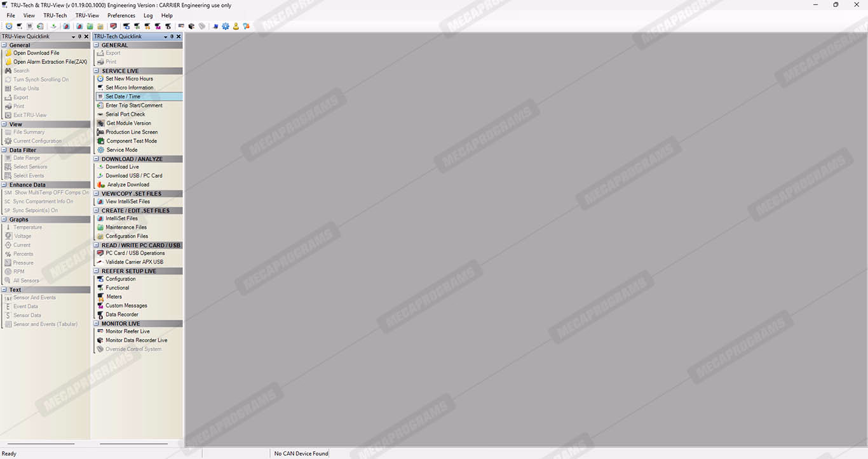Click the Component Test Mode icon
Viewport: 868px width, 459px height.
click(x=100, y=141)
